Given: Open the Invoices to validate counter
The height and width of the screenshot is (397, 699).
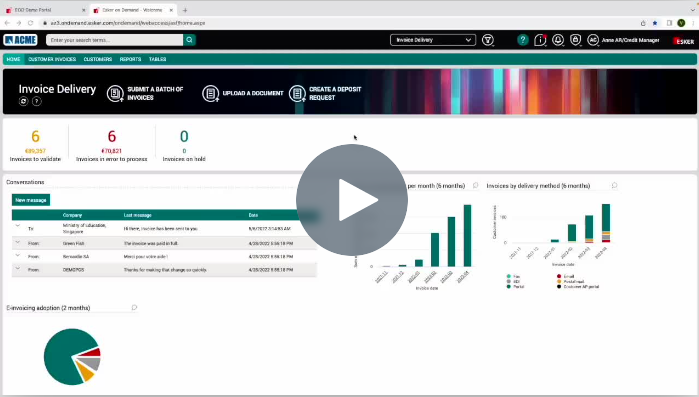Looking at the screenshot, I should (x=35, y=145).
